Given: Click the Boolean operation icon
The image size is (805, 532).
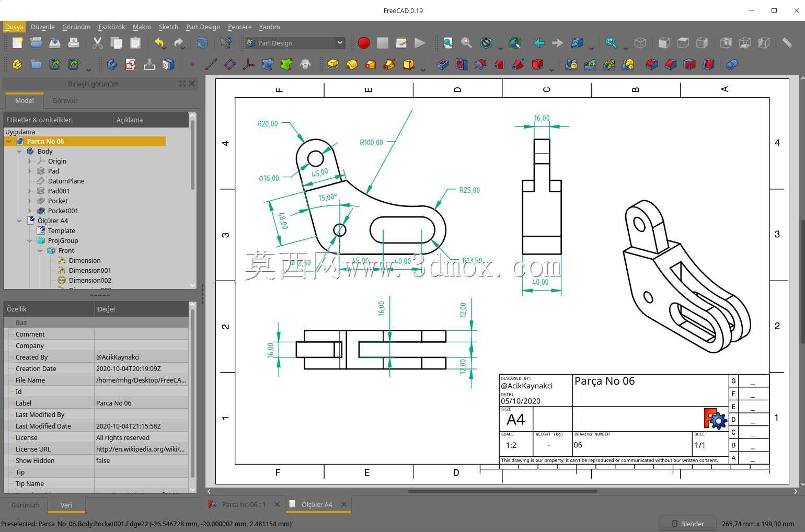Looking at the screenshot, I should 732,64.
